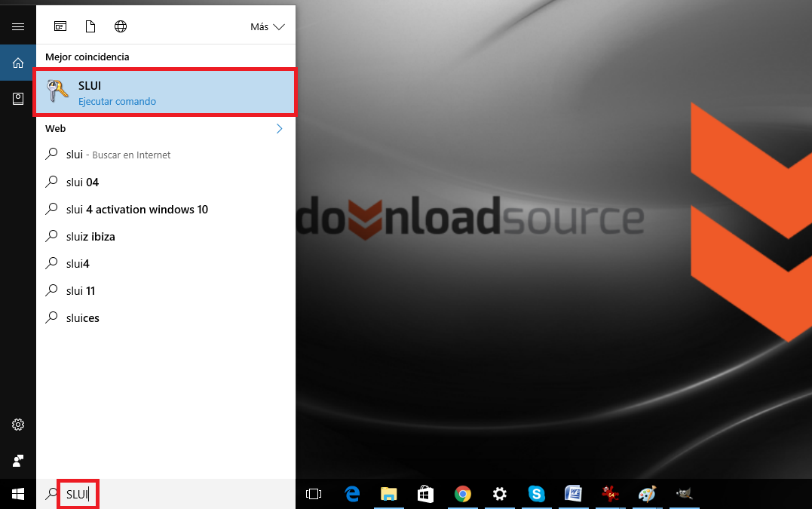The height and width of the screenshot is (509, 812).
Task: Open Microsoft Word from taskbar
Action: [x=573, y=494]
